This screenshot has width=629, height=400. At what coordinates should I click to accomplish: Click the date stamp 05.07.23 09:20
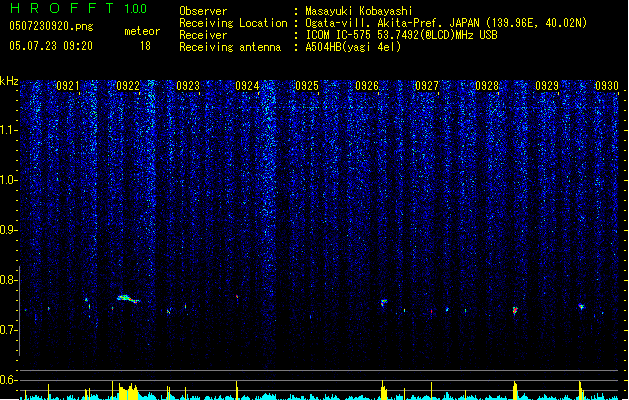tap(51, 46)
